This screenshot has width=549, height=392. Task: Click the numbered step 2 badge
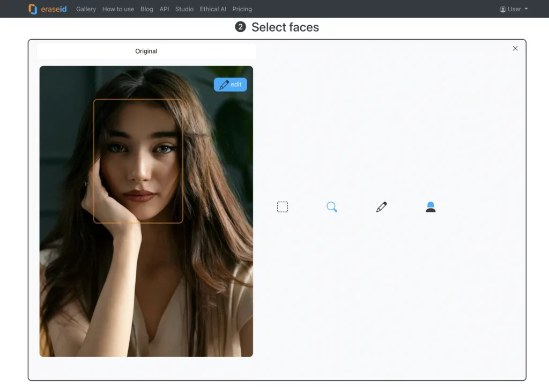point(241,27)
